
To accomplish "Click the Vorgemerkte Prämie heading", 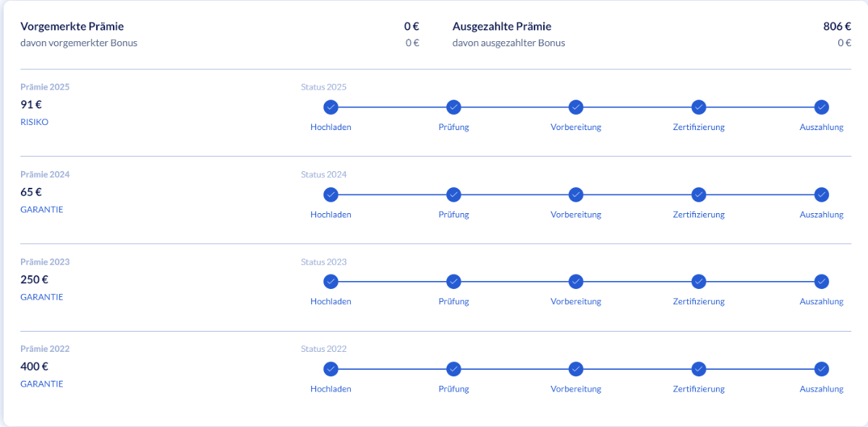I will [x=72, y=27].
